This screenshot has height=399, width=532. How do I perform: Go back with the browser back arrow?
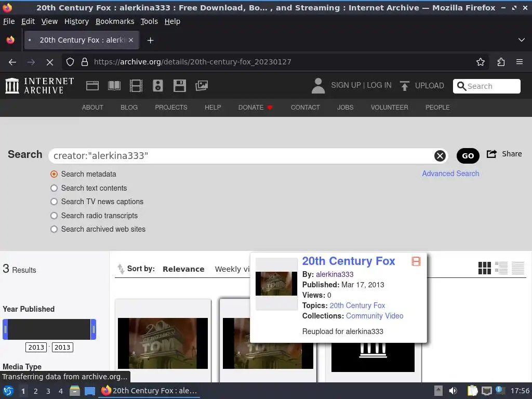(x=12, y=62)
